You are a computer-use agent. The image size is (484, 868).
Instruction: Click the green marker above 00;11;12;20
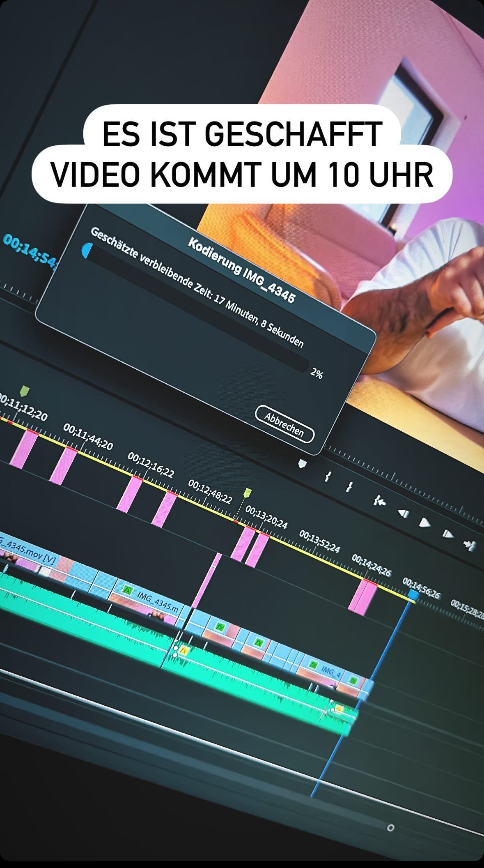point(25,391)
